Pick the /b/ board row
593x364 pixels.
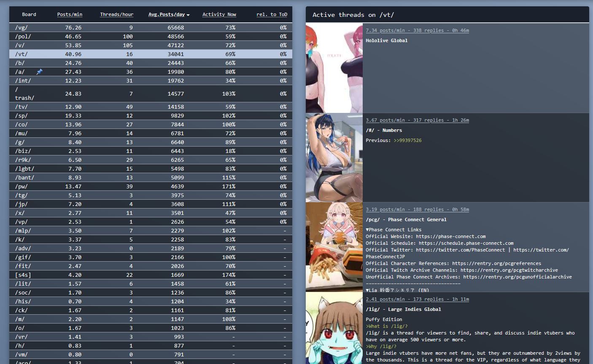(x=151, y=63)
